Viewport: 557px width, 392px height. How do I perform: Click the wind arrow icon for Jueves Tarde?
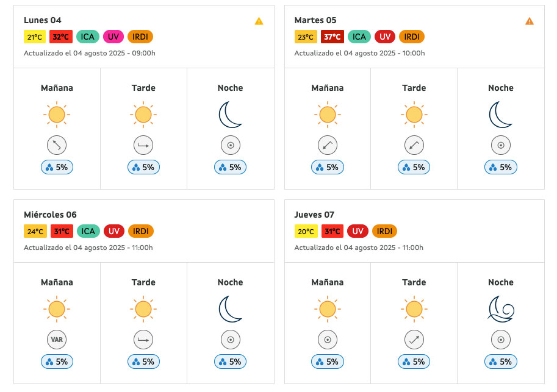pos(414,340)
